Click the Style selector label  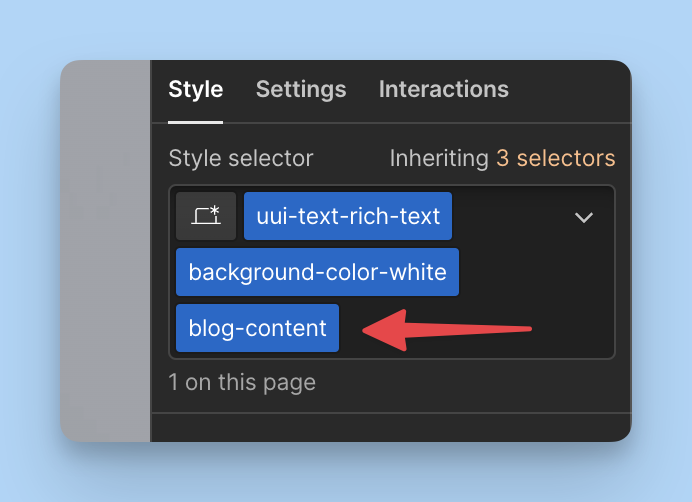tap(240, 158)
